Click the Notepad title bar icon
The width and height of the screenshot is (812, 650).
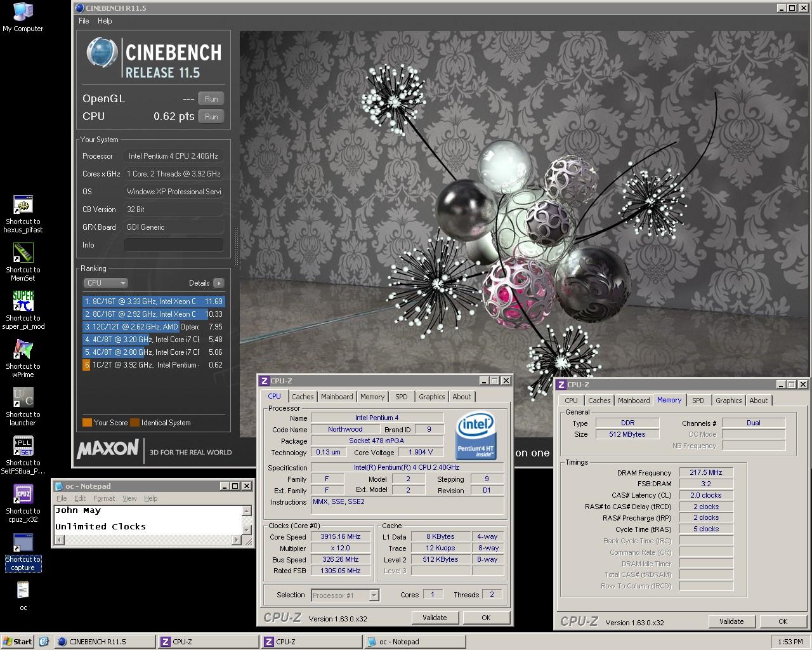coord(59,486)
